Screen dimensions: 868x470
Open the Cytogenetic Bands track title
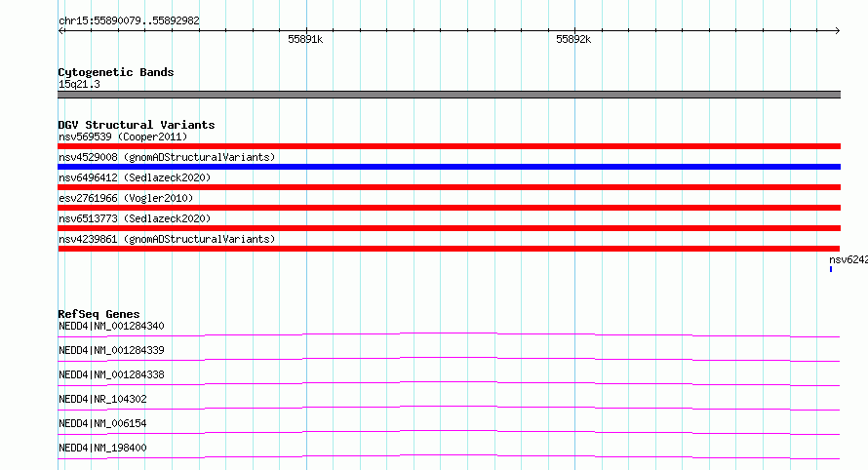click(116, 72)
